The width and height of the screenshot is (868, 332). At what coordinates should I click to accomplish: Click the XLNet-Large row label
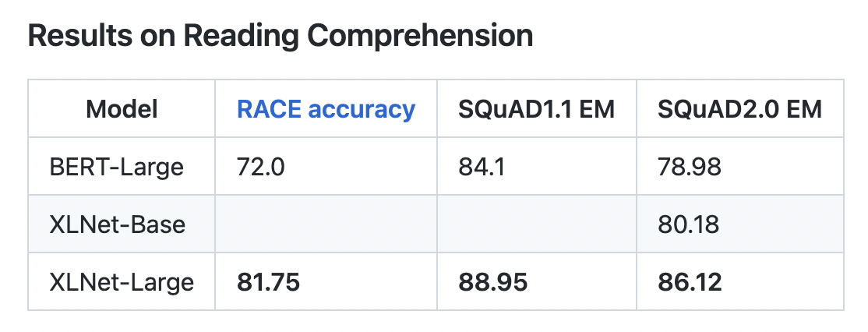(x=121, y=281)
